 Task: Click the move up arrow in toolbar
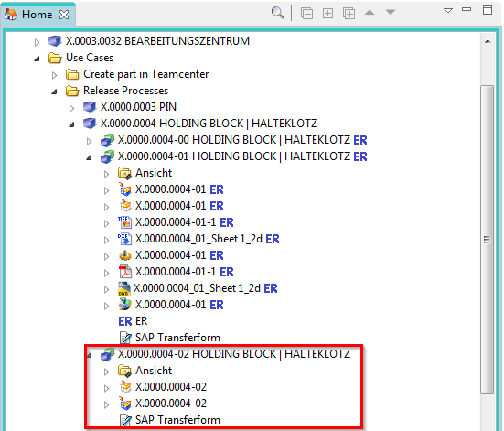(370, 13)
